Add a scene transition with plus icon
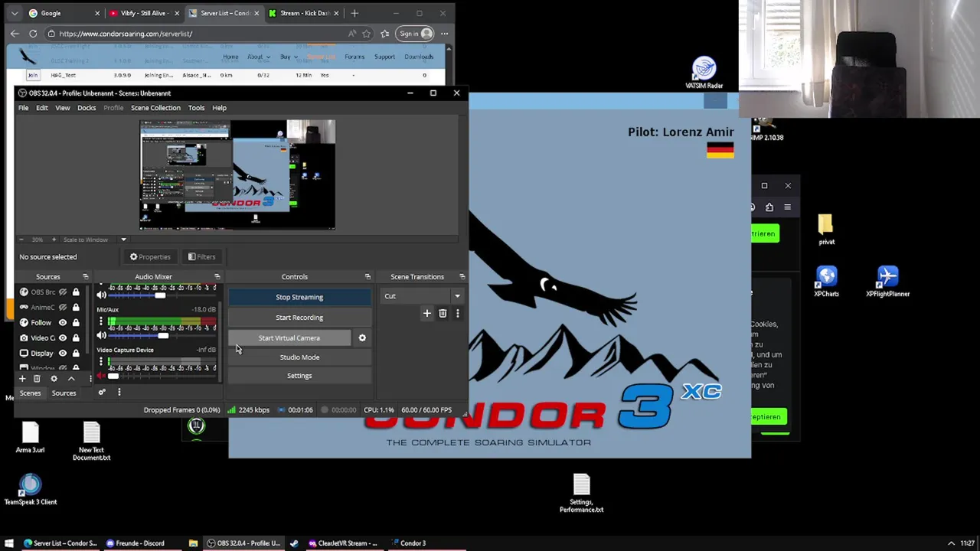 (427, 313)
